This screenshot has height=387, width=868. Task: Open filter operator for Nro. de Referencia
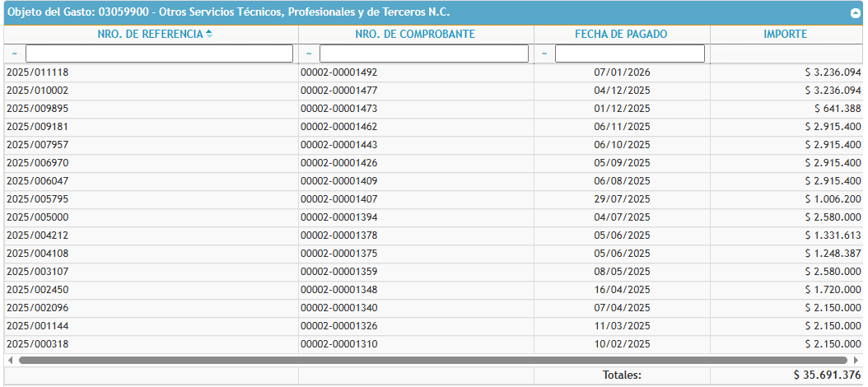pyautogui.click(x=14, y=54)
